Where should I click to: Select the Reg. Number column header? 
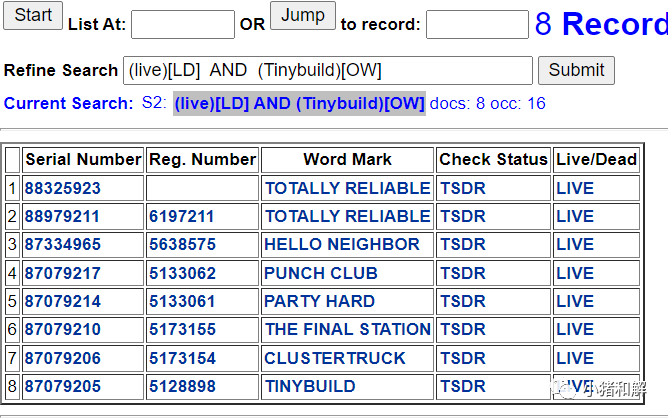[202, 160]
